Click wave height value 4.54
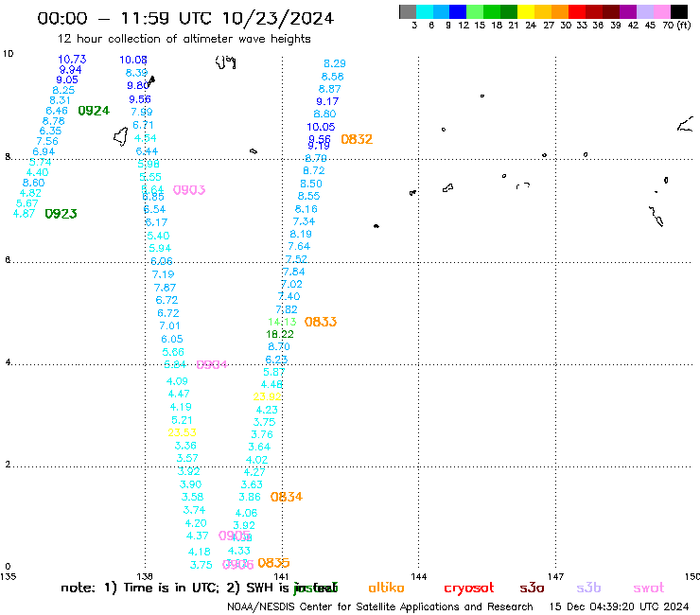This screenshot has width=700, height=615. pos(145,138)
